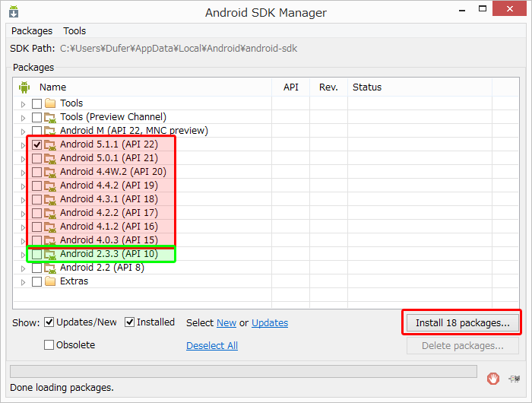Check the Android M (API 22) checkbox
The height and width of the screenshot is (403, 532).
pos(36,131)
